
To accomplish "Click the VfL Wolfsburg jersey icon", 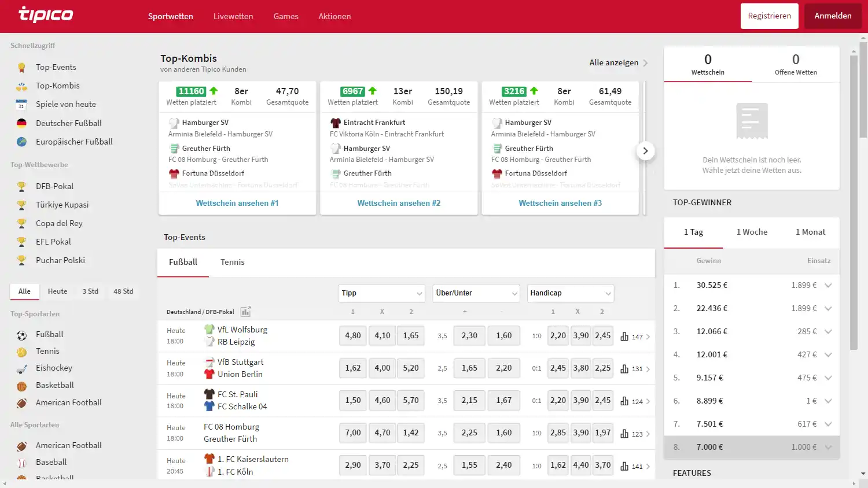I will coord(209,329).
